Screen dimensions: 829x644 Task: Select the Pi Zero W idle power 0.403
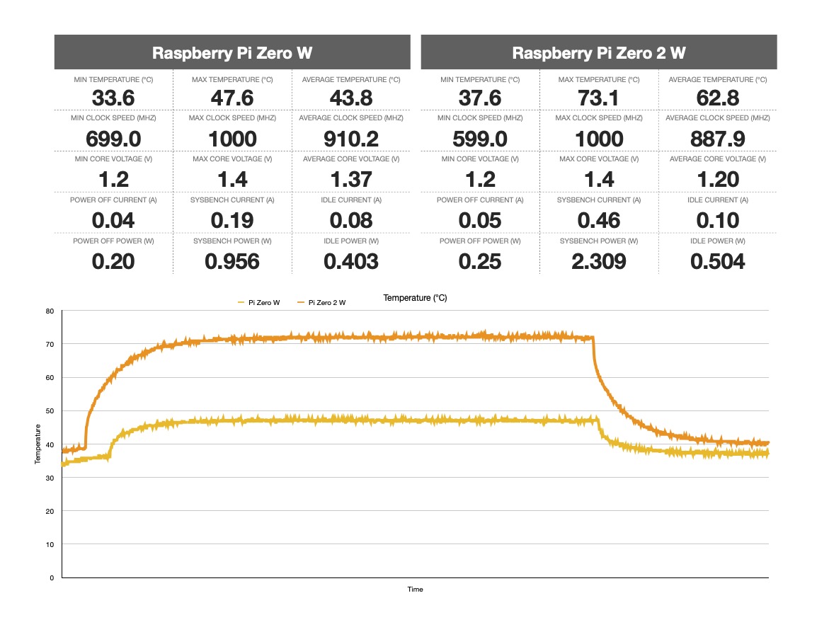pos(351,262)
